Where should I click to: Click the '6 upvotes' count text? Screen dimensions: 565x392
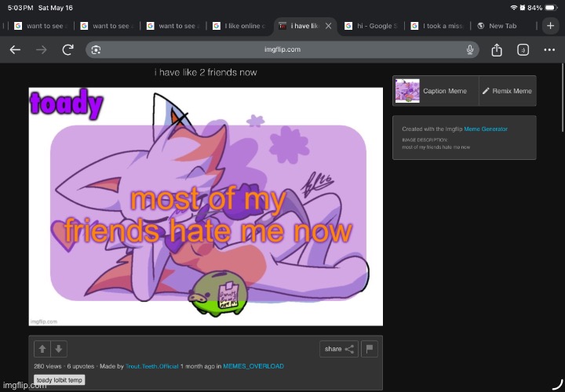coord(81,366)
